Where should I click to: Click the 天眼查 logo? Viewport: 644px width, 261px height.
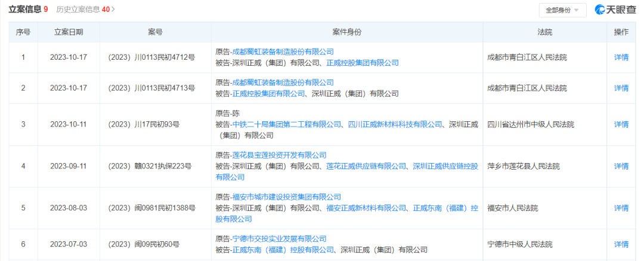pos(615,10)
